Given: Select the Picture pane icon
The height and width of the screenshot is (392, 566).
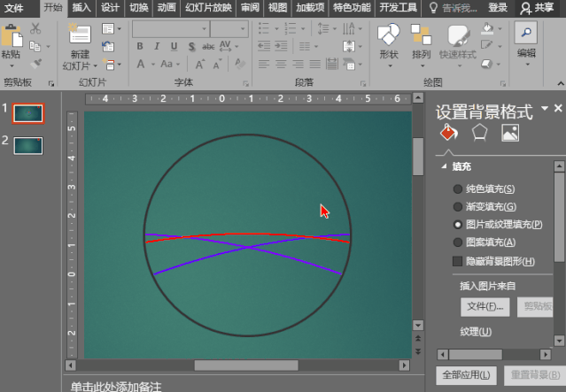Looking at the screenshot, I should 510,133.
